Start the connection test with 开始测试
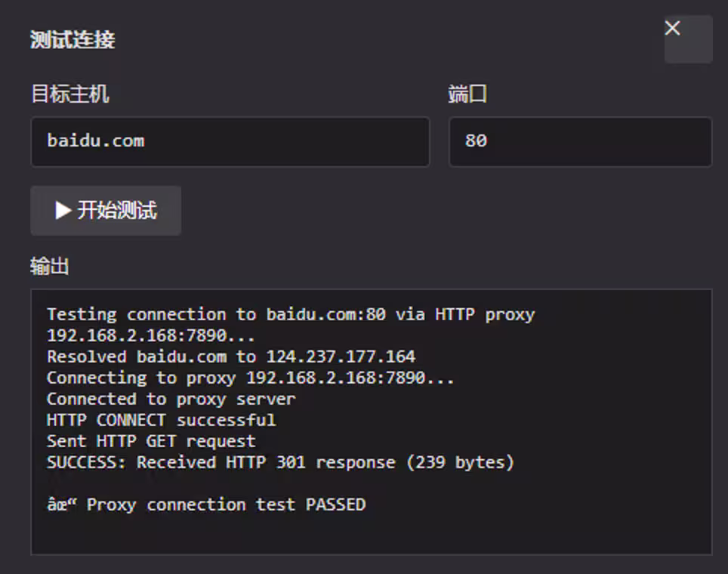 coord(105,211)
